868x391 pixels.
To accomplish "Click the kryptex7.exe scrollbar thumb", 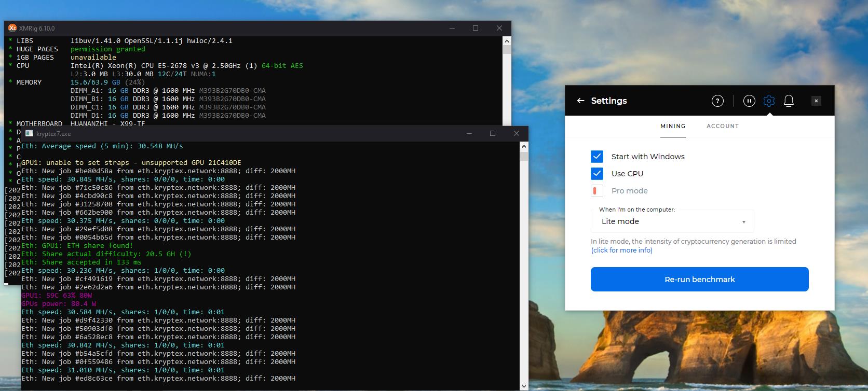I will [524, 156].
